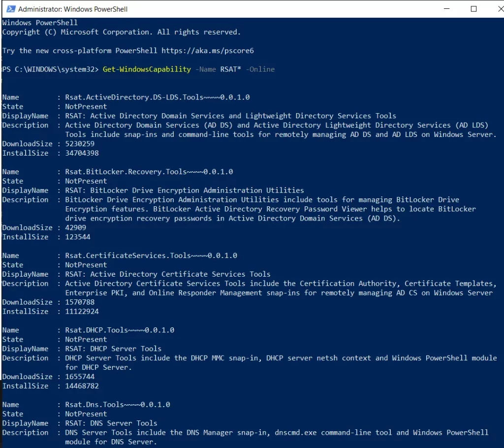
Task: Click 'RSAT: BitLocker Drive Encryption Administration Utilities' text
Action: (x=184, y=191)
